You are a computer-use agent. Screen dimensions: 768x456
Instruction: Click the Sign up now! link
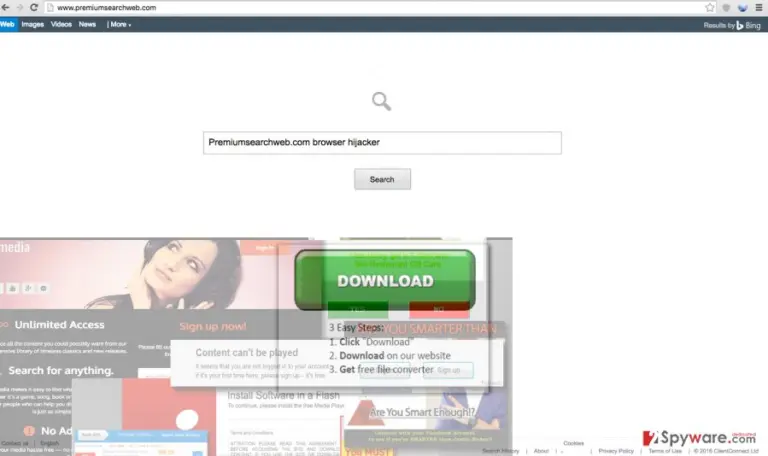213,326
